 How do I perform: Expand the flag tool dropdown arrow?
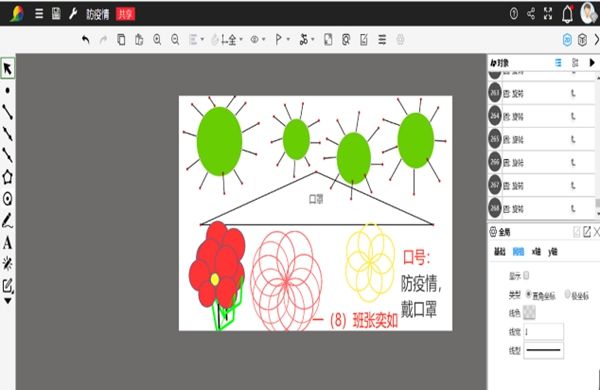pyautogui.click(x=288, y=39)
